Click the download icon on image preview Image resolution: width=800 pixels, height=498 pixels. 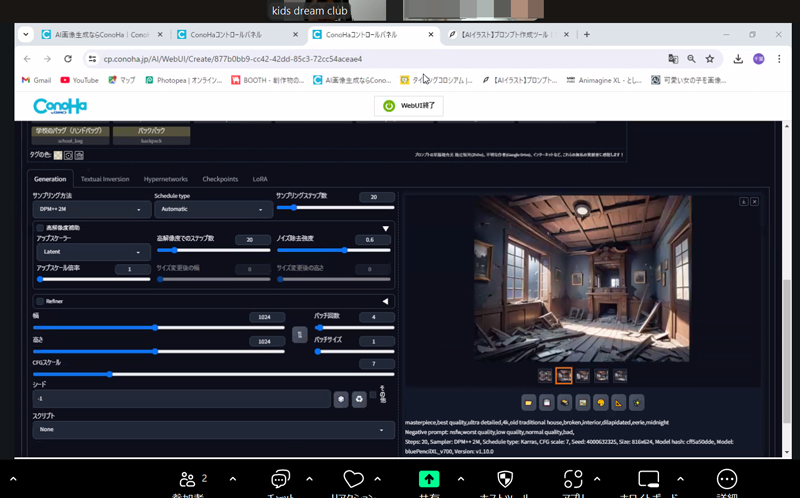click(743, 202)
